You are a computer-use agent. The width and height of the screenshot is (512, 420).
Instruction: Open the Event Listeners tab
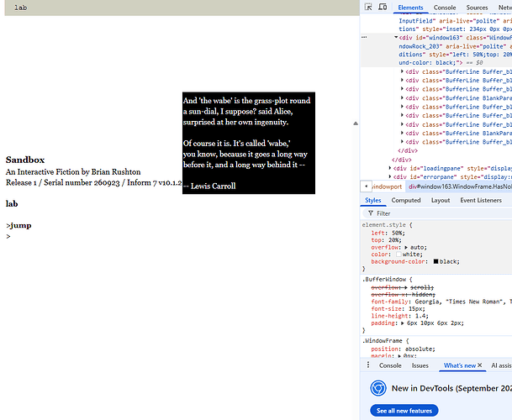tap(481, 200)
